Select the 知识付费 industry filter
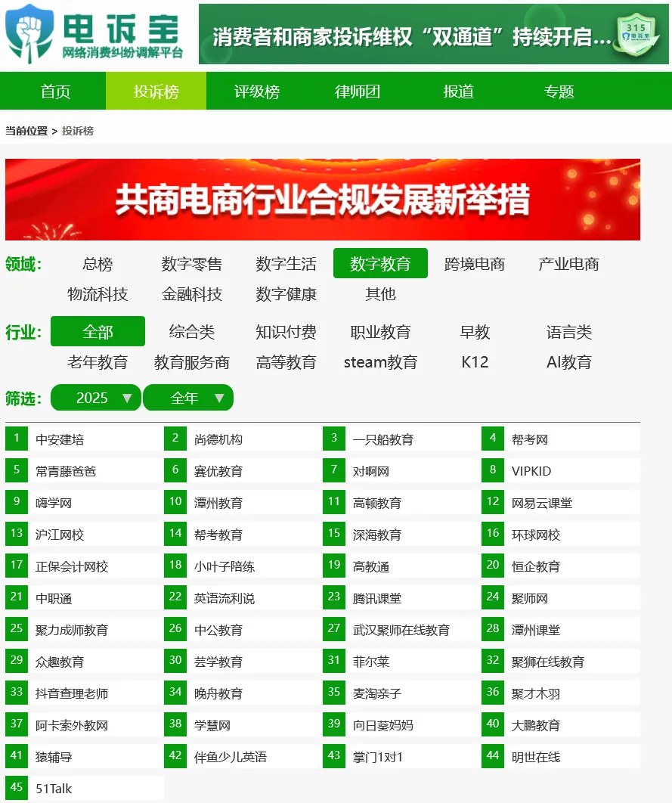The height and width of the screenshot is (803, 672). tap(286, 332)
